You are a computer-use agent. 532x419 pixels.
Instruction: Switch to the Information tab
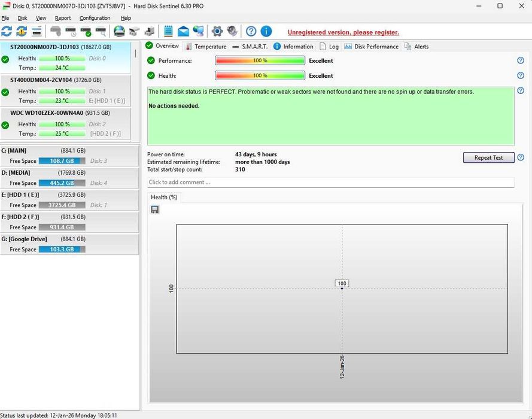(x=293, y=47)
